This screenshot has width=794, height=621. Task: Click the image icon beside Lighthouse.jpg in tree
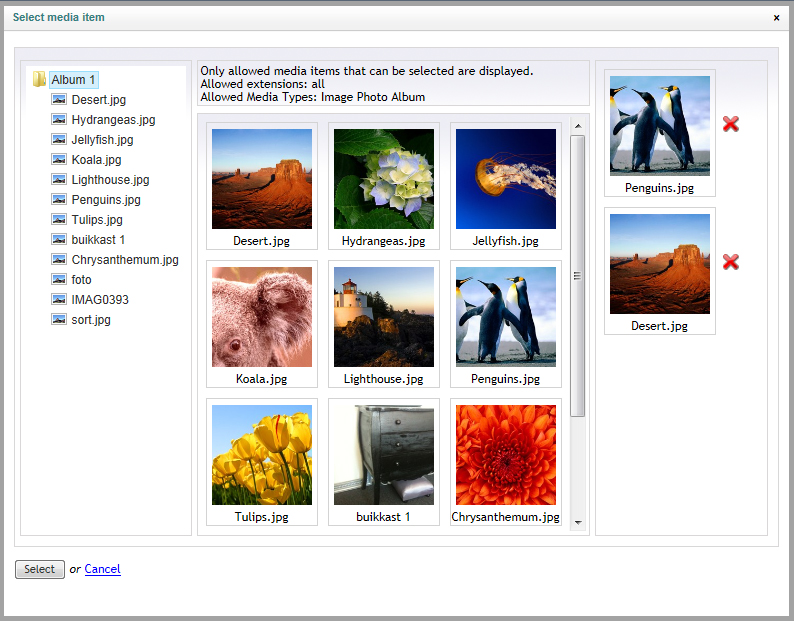point(59,179)
